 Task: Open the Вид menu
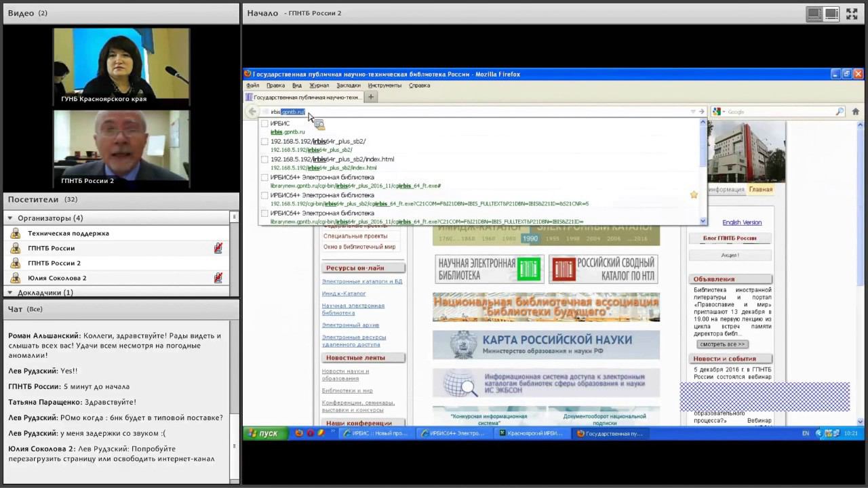point(297,85)
